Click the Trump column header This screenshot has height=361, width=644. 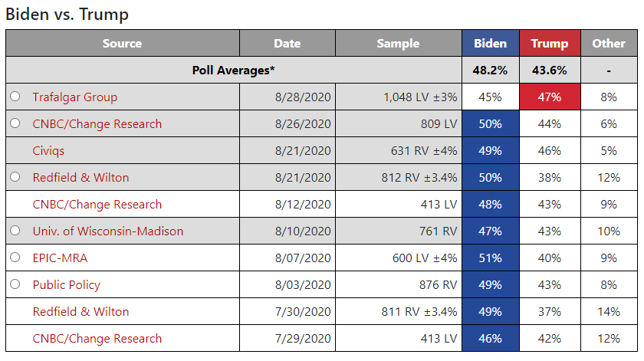(x=550, y=43)
